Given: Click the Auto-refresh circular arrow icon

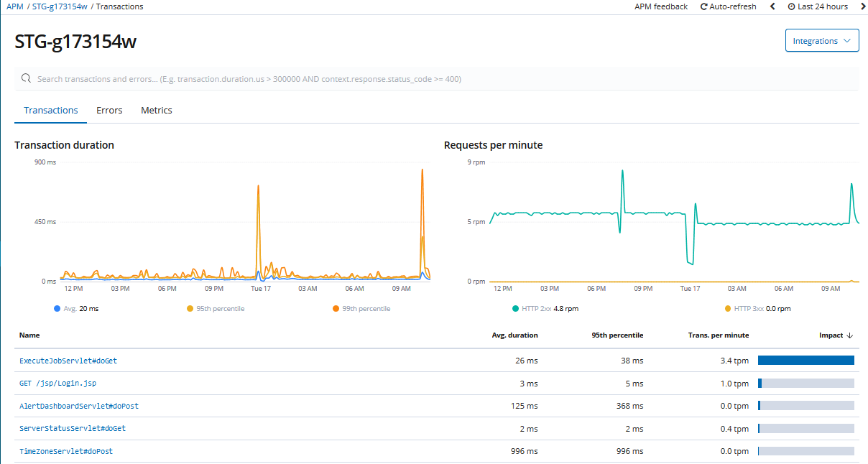Looking at the screenshot, I should pos(704,6).
